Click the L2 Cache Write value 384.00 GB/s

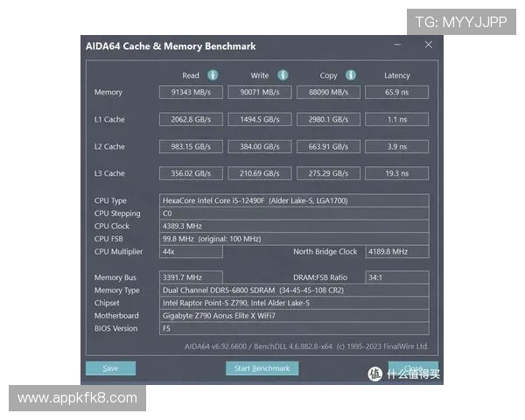click(x=259, y=146)
